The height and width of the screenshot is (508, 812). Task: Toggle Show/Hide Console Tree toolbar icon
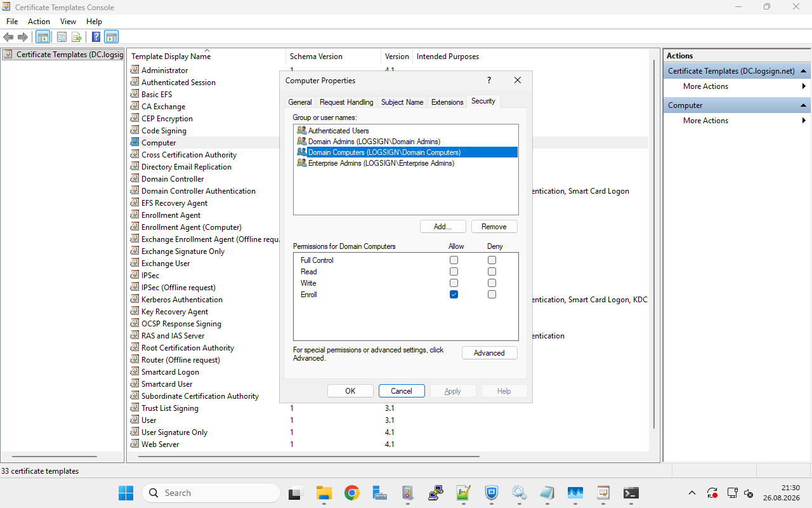[x=43, y=37]
